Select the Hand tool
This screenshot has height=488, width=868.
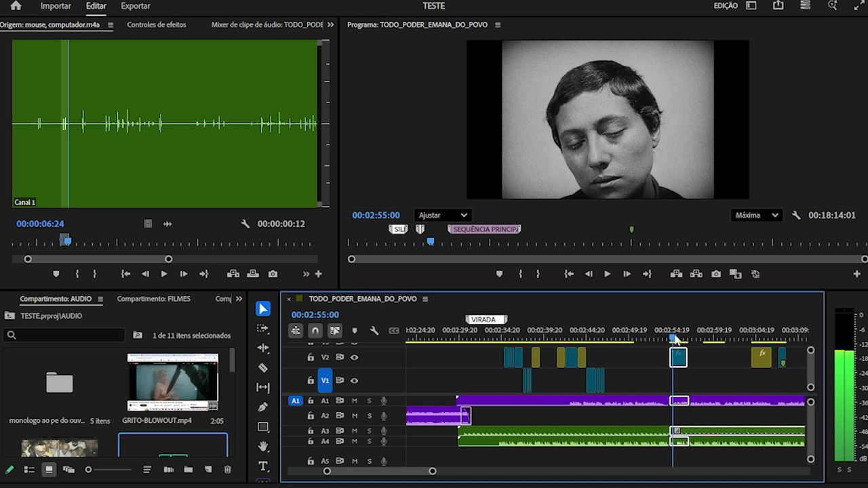click(263, 447)
